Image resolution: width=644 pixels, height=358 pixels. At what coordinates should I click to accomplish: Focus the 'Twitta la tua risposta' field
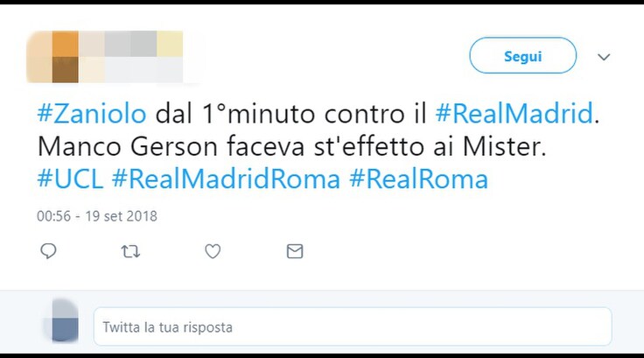(x=353, y=326)
